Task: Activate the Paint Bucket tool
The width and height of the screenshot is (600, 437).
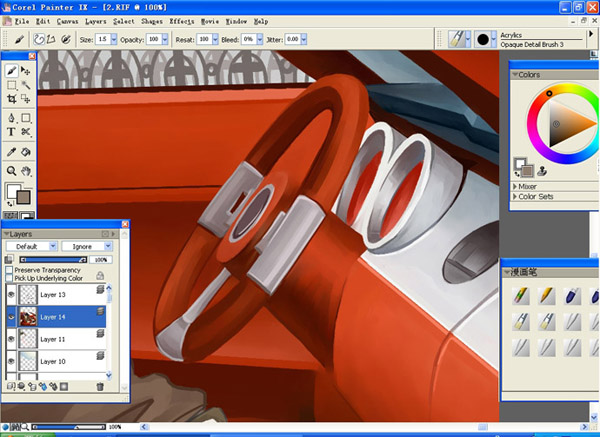Action: (26, 152)
